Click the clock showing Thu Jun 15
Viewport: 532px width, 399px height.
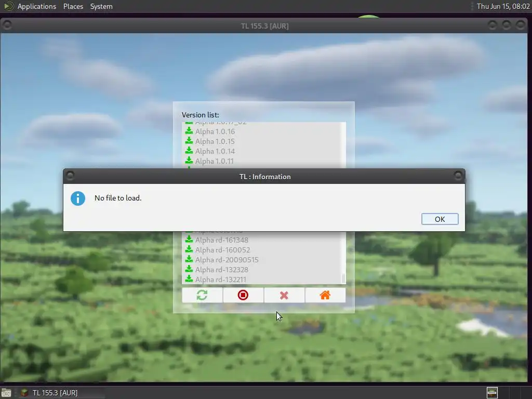click(x=503, y=6)
